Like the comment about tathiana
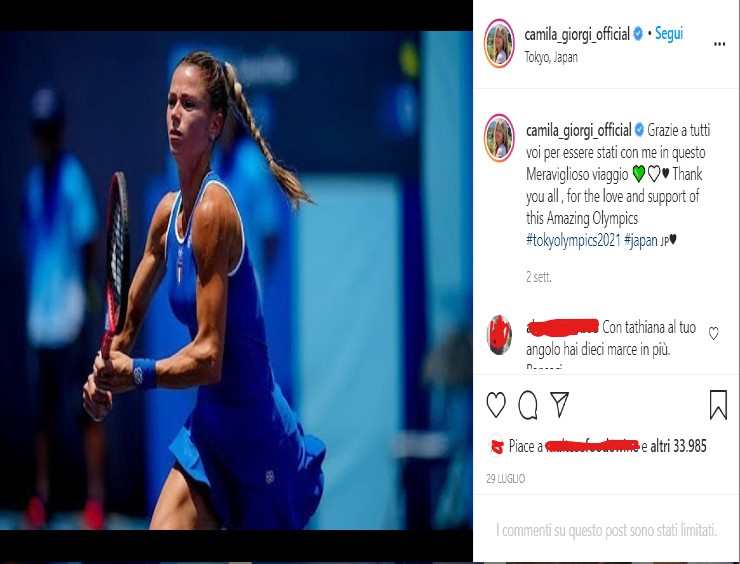 point(714,334)
